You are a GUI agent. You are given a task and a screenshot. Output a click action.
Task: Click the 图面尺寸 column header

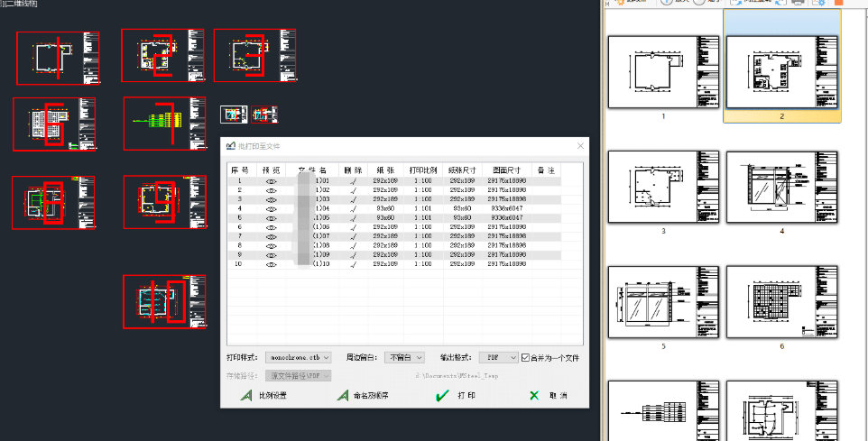[507, 170]
